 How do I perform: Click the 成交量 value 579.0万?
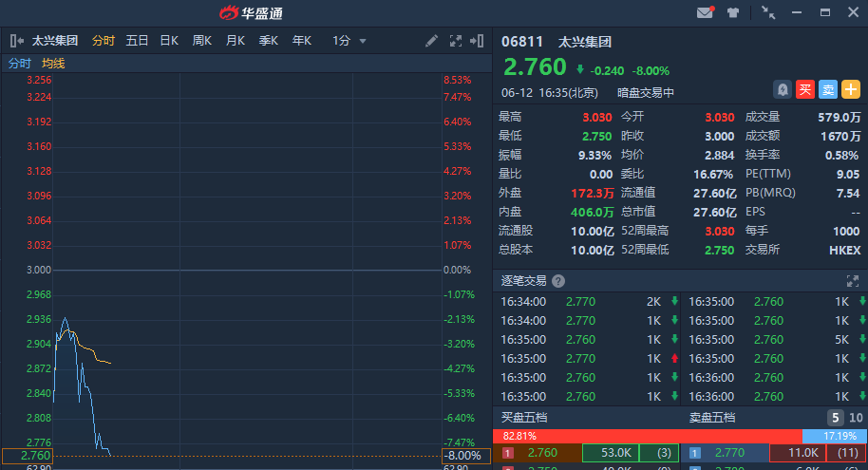[x=840, y=117]
